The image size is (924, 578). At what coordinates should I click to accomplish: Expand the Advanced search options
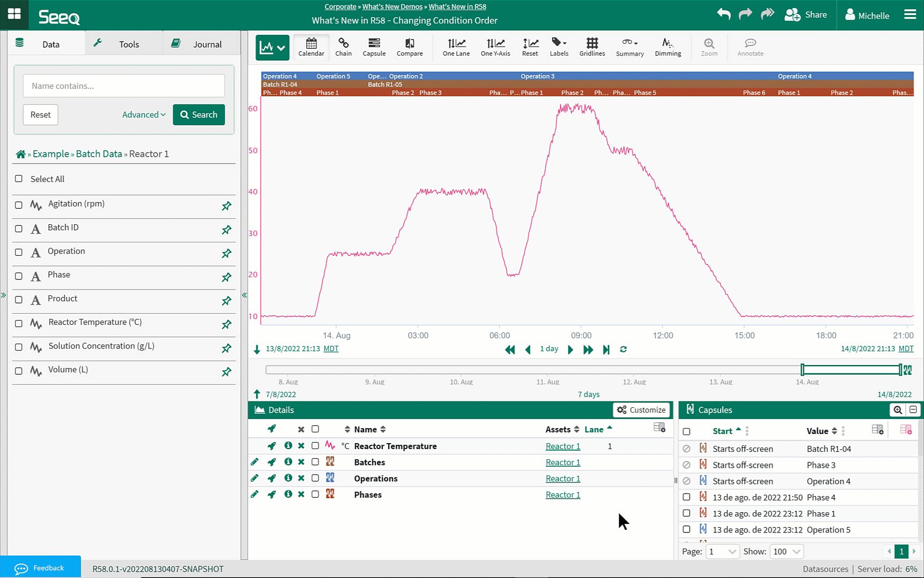[x=143, y=115]
